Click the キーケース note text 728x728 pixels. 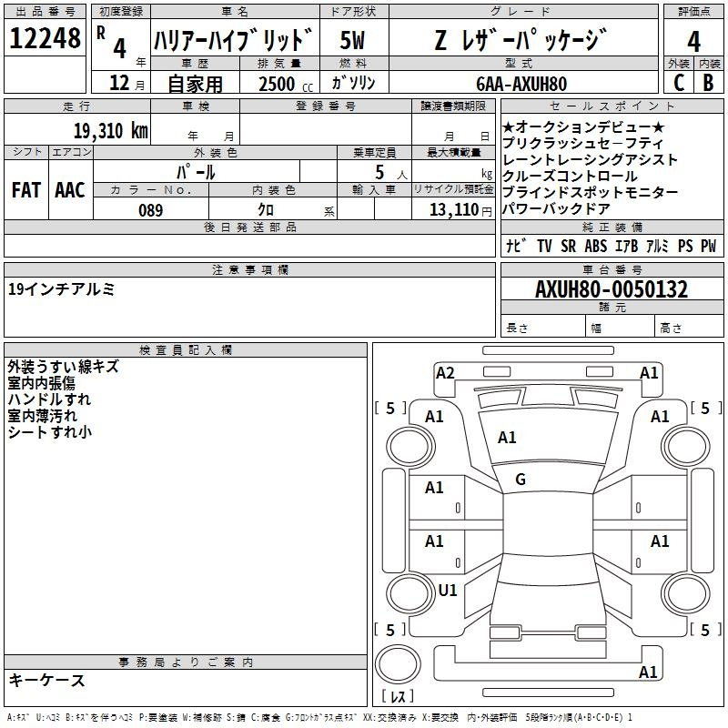(46, 680)
